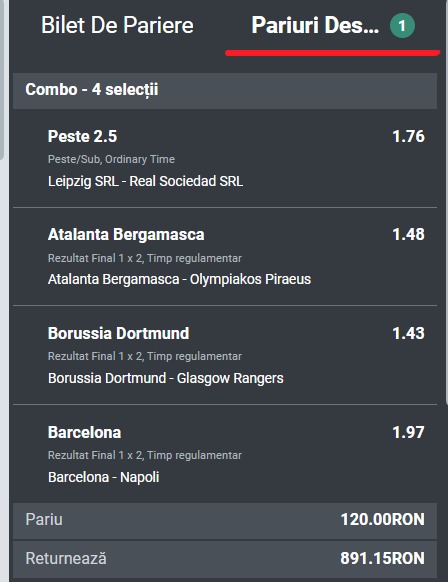Click the Atalanta Bergamasca selection title
The height and width of the screenshot is (582, 448).
click(x=126, y=235)
